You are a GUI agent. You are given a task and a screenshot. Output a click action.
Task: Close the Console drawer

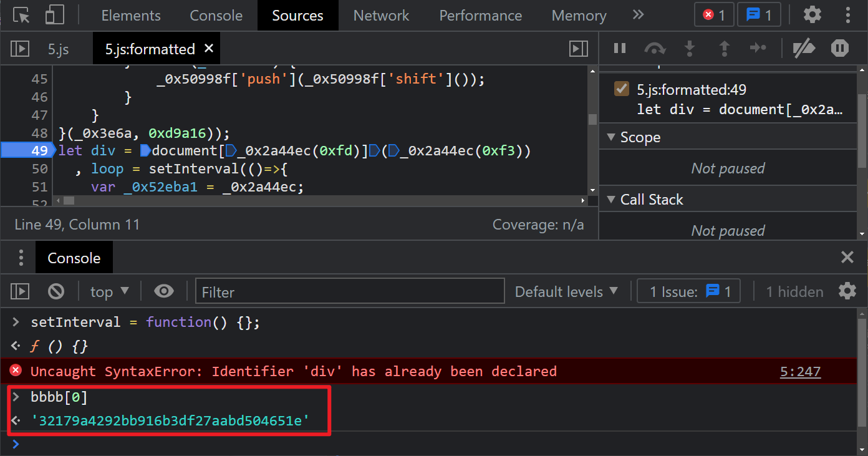pos(847,257)
